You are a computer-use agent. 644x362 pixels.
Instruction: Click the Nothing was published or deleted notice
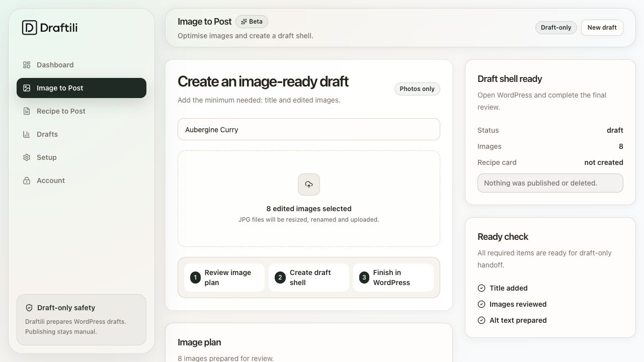click(550, 183)
